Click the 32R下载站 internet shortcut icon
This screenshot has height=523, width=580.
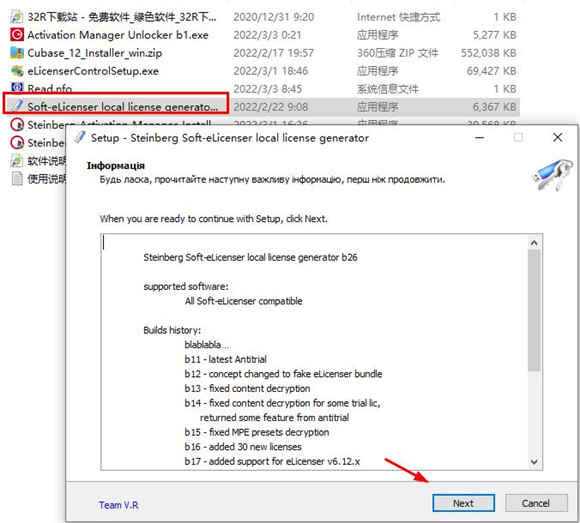pos(17,17)
